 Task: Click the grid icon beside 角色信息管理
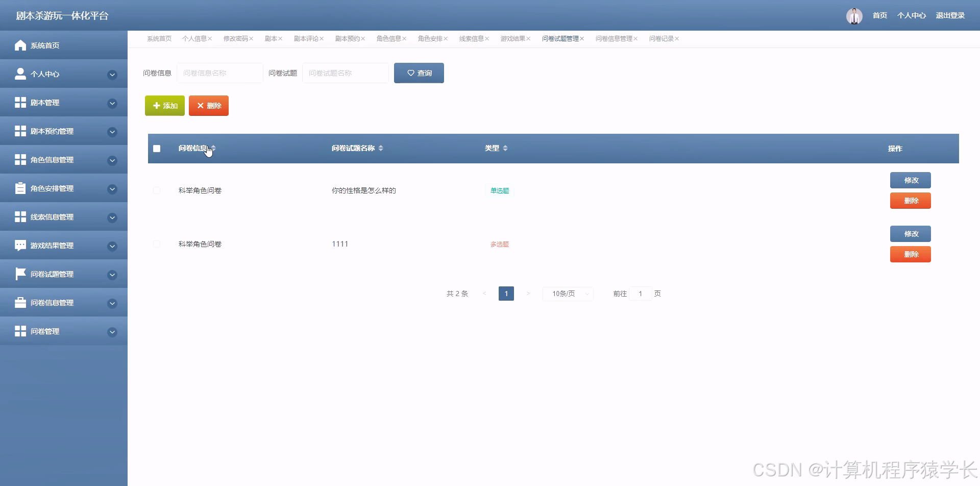20,160
